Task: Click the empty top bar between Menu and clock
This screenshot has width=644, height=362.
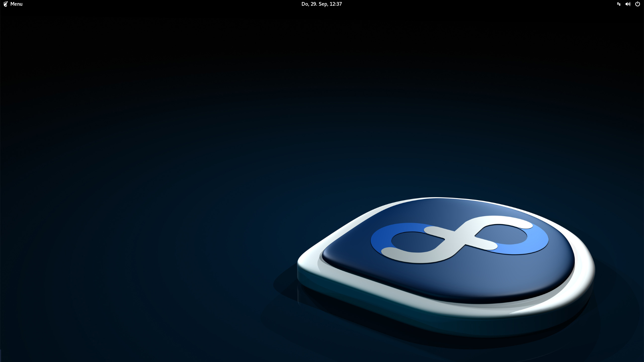Action: click(161, 4)
